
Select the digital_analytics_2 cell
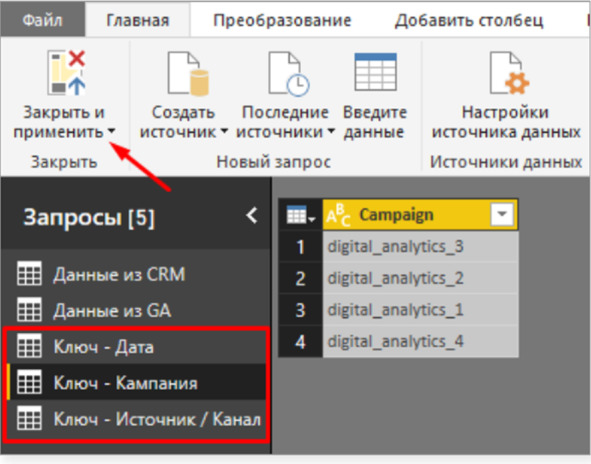click(420, 278)
